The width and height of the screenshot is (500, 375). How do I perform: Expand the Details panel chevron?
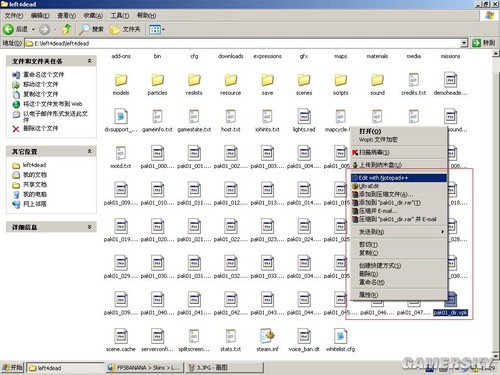point(89,227)
